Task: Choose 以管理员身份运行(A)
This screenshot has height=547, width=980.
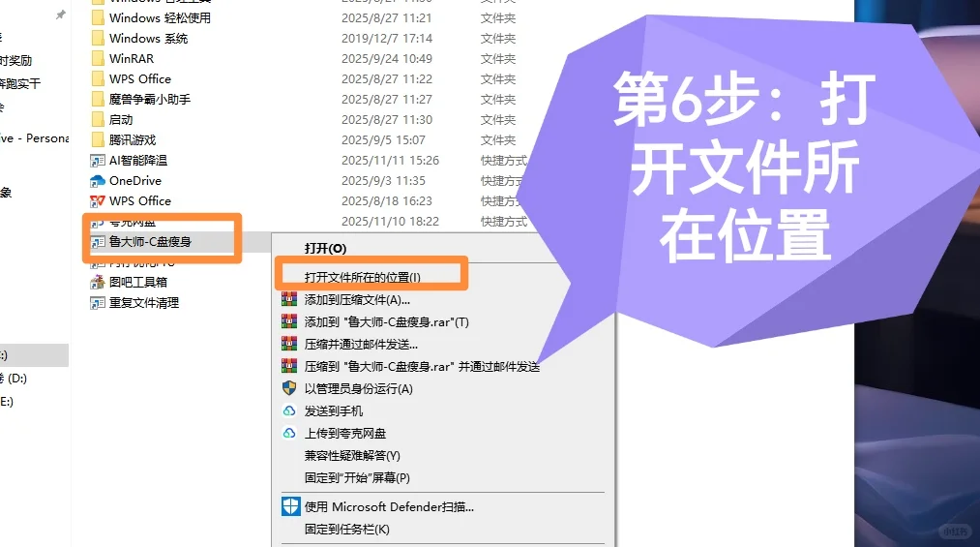Action: pyautogui.click(x=358, y=389)
